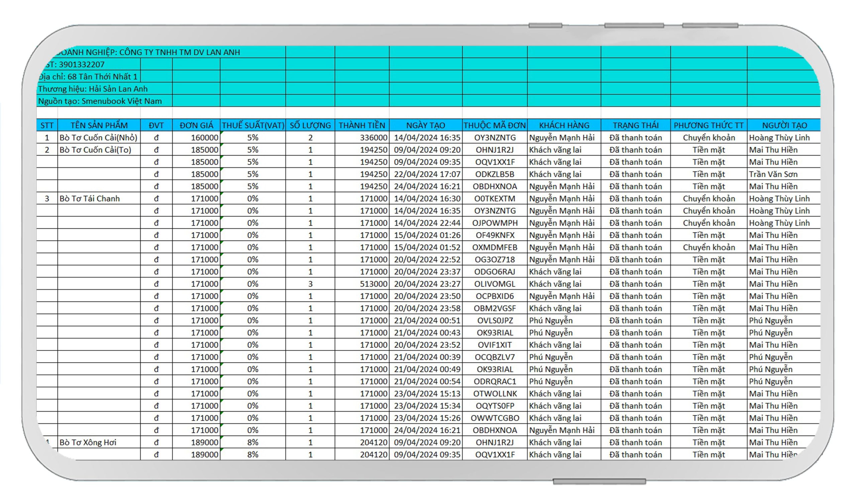Viewport: 856px width, 504px height.
Task: Click the THUẾ SUẤT(VAT) column header
Action: [x=252, y=125]
